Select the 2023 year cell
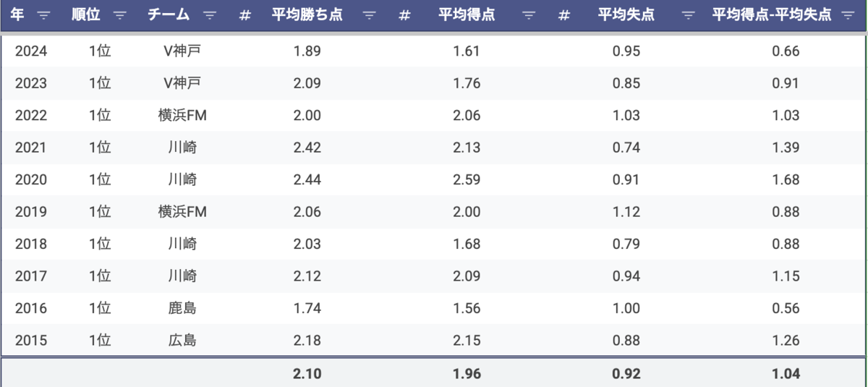Image resolution: width=868 pixels, height=387 pixels. coord(31,83)
